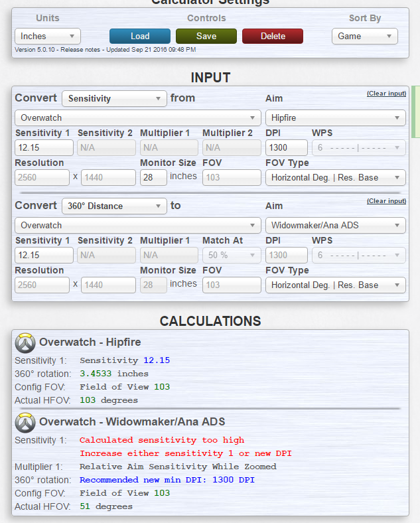Click the 3.4533 inches rotation value

(114, 374)
